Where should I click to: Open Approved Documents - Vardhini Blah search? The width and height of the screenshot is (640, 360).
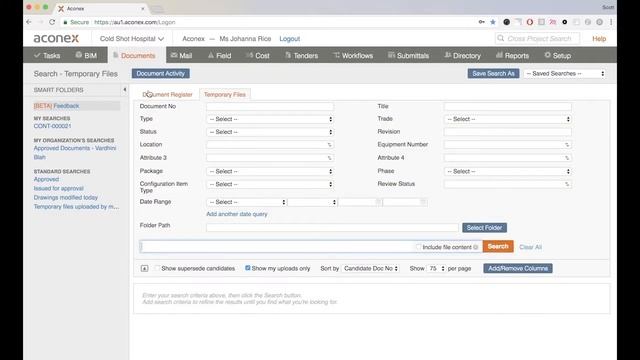75,153
